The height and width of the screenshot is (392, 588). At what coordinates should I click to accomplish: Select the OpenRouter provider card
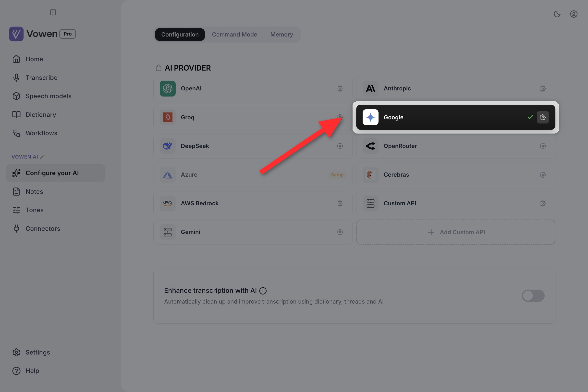point(455,146)
